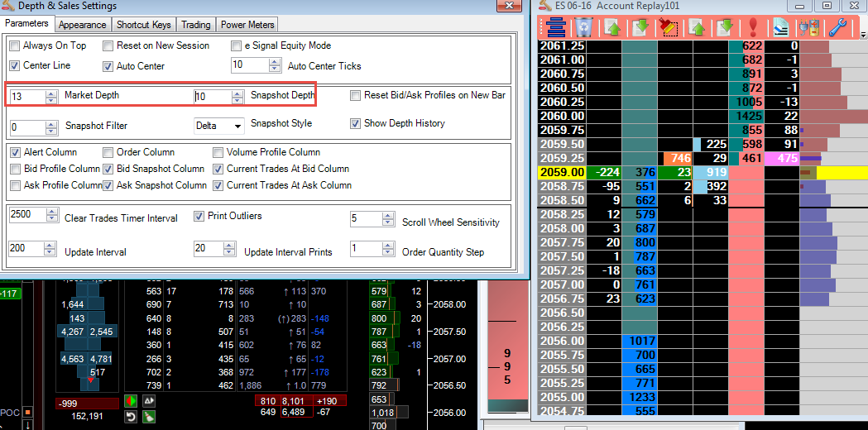Click the red exclamation mark icon
Viewport: 868px width, 430px height.
(752, 27)
